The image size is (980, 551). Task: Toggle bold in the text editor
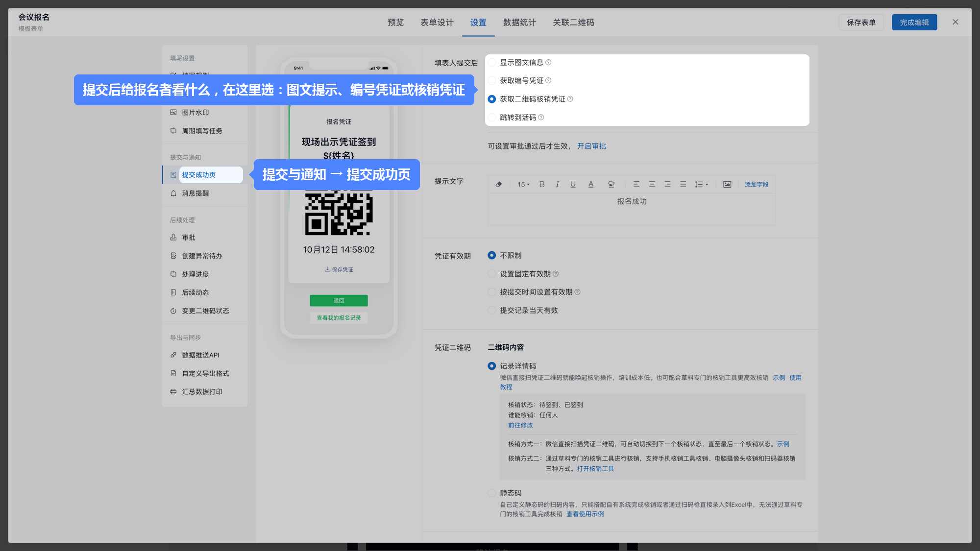click(x=542, y=184)
